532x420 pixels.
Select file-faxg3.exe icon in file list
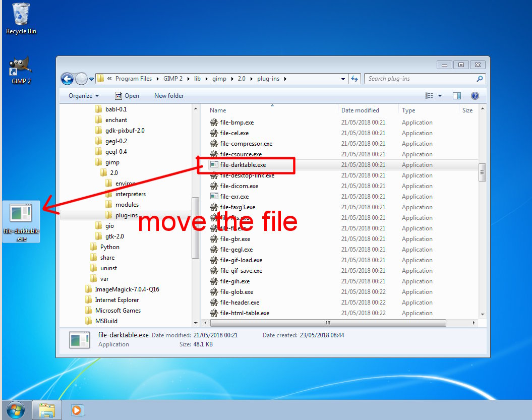[214, 207]
